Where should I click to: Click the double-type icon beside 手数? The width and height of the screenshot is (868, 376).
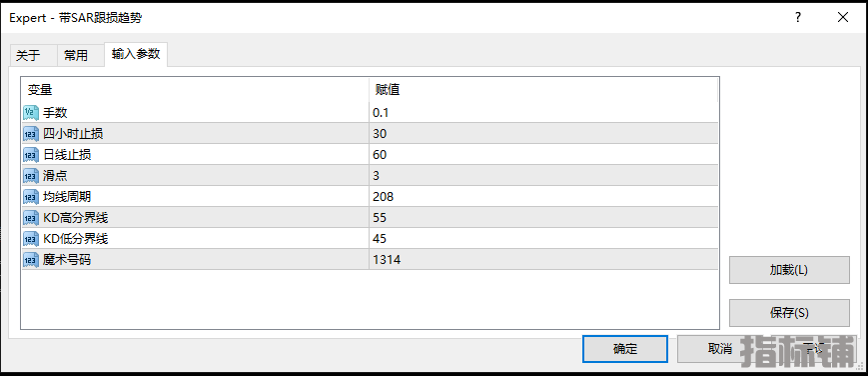coord(30,113)
